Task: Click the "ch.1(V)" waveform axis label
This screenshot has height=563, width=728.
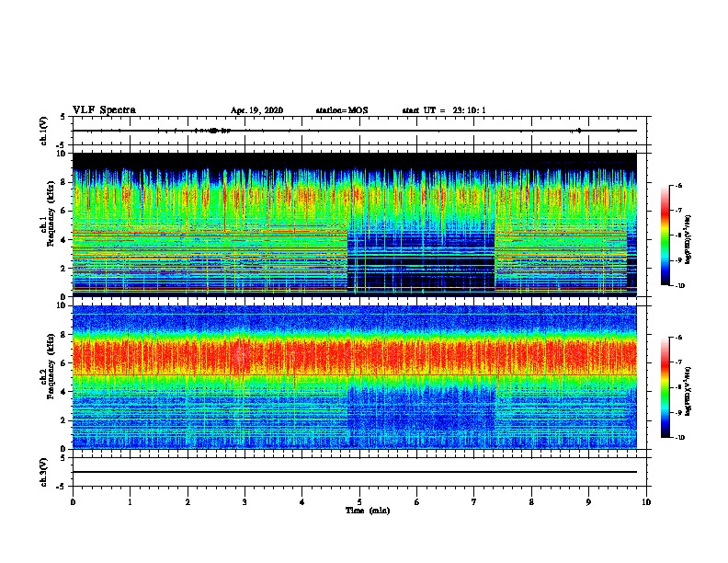Action: click(x=44, y=131)
